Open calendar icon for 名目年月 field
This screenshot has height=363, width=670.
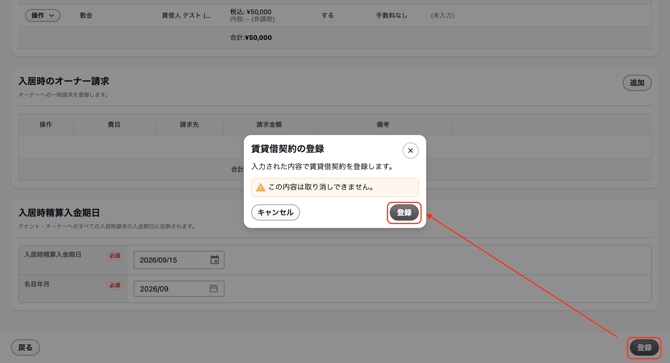[214, 289]
